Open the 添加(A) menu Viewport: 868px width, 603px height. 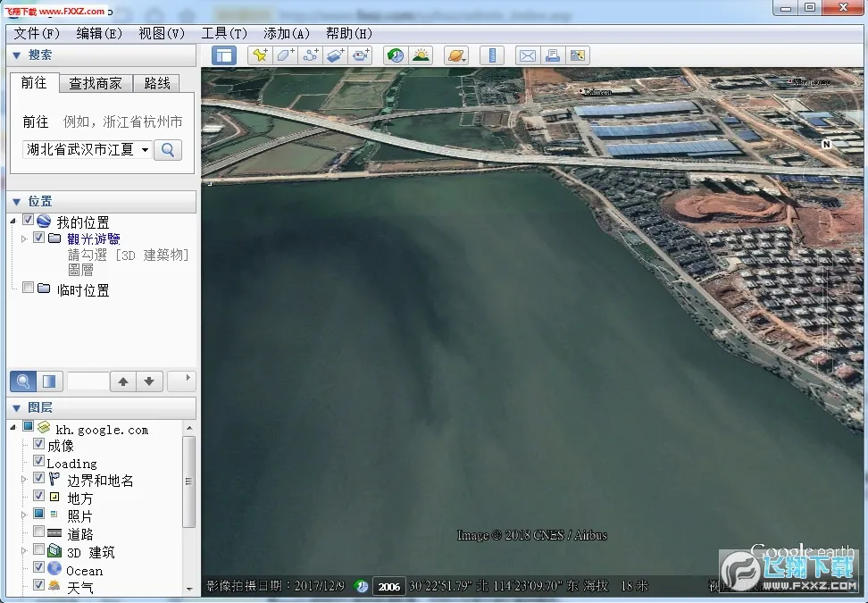click(x=286, y=34)
